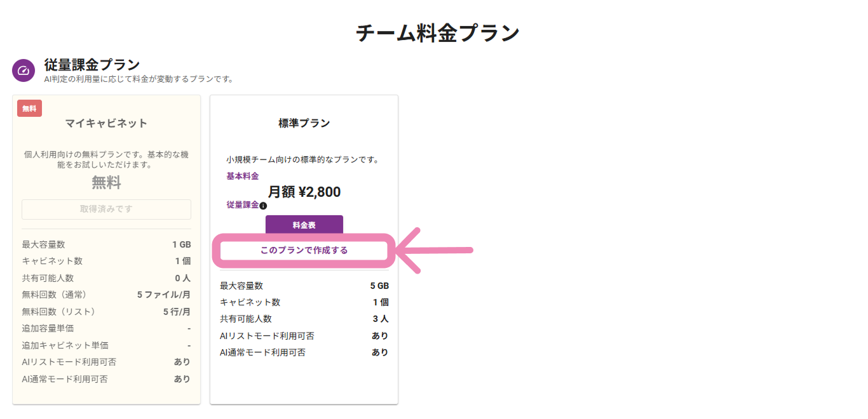
Task: Click the red 無料 badge on マイキャビネット
Action: [x=29, y=109]
